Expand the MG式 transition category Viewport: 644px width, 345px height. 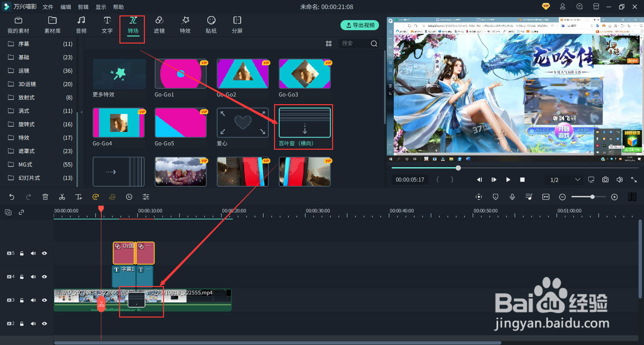click(x=40, y=164)
